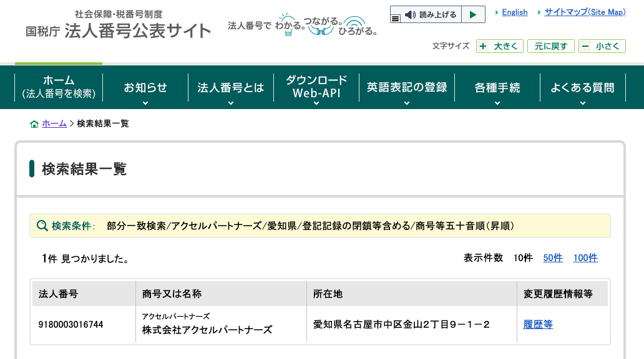Show 50件 results per page
This screenshot has width=644, height=359.
point(553,258)
